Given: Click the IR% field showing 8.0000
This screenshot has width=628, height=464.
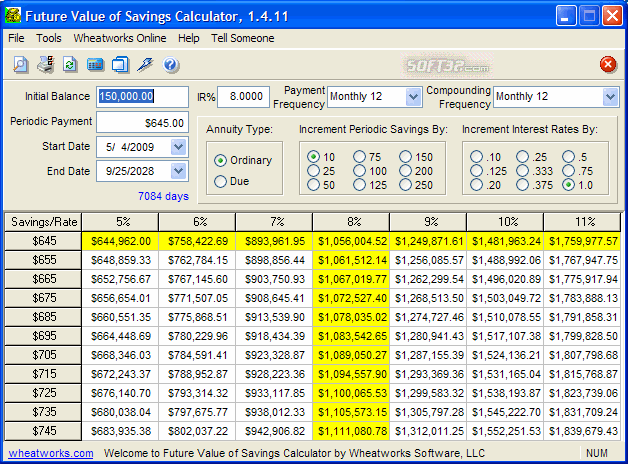Looking at the screenshot, I should 244,96.
